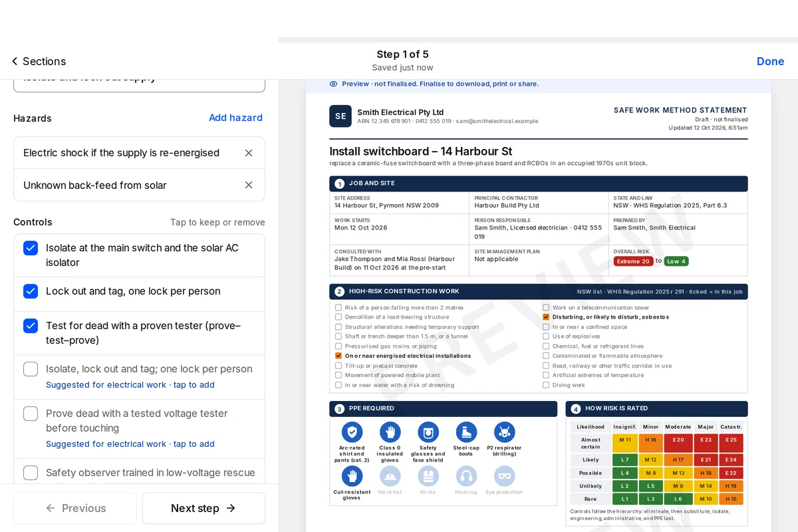Click the Next step arrow icon
Image resolution: width=798 pixels, height=532 pixels.
tap(231, 508)
